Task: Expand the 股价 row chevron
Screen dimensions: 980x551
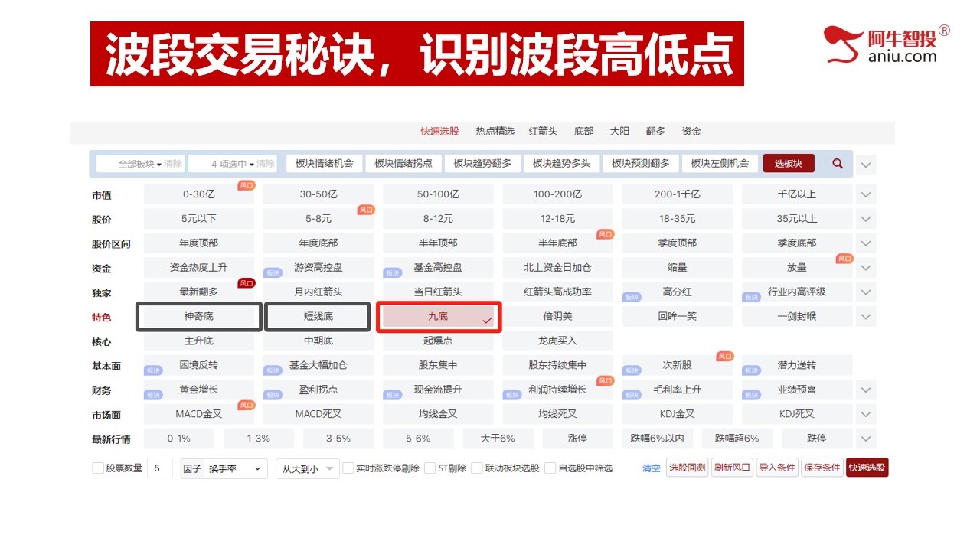Action: pyautogui.click(x=866, y=219)
